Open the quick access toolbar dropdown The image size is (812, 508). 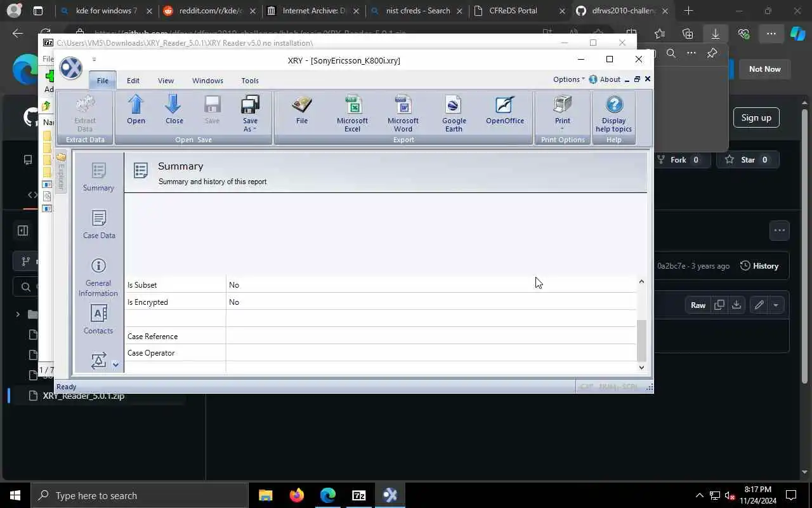click(94, 60)
